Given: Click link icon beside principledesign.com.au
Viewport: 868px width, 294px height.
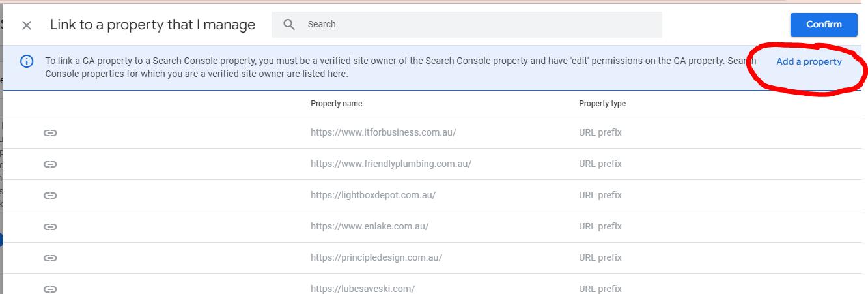Looking at the screenshot, I should [x=50, y=258].
